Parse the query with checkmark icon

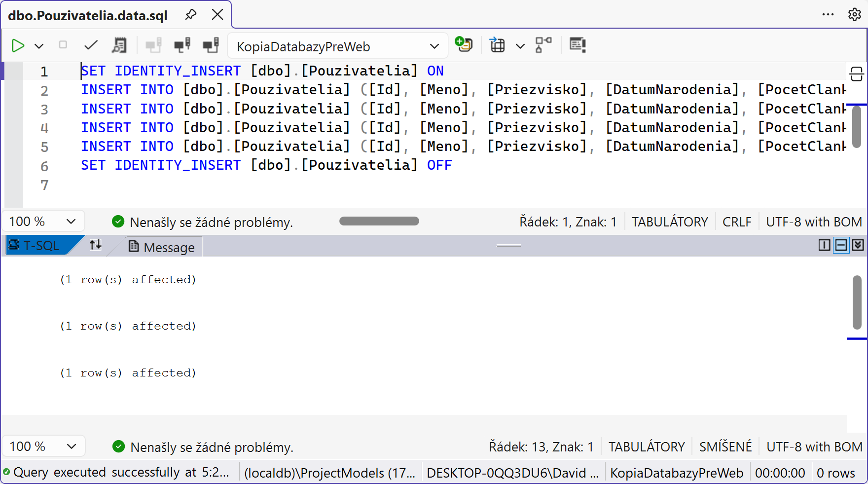[x=91, y=45]
